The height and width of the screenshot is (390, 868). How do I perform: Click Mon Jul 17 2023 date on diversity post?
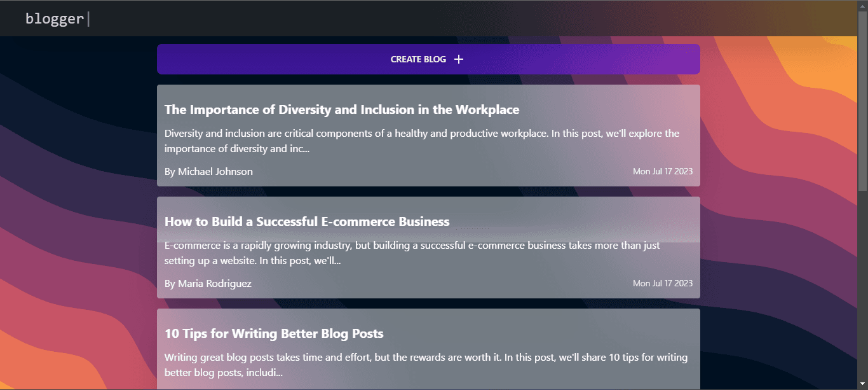click(663, 172)
